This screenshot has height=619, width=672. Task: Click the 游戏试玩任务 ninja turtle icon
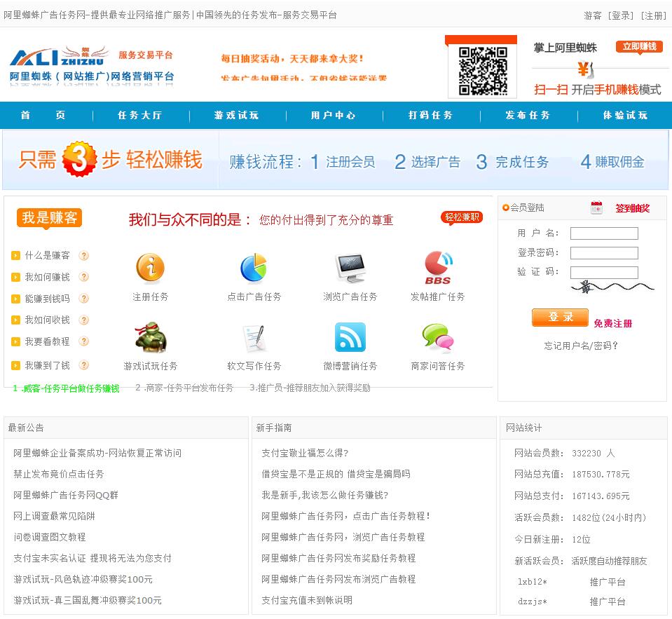pos(151,338)
